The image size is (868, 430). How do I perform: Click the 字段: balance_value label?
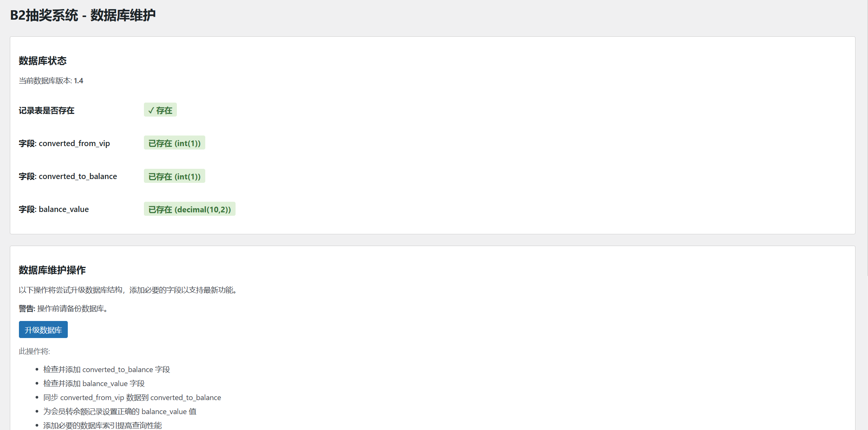click(x=54, y=209)
